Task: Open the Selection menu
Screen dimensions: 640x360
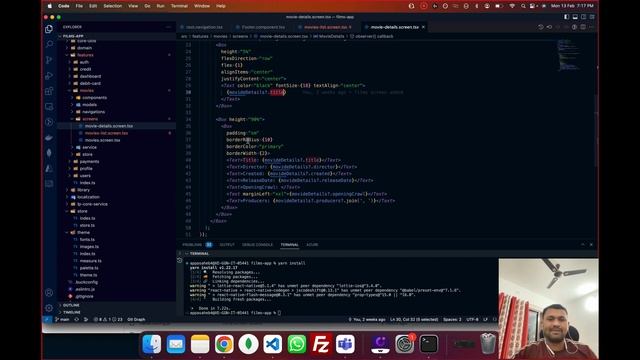Action: coord(112,6)
